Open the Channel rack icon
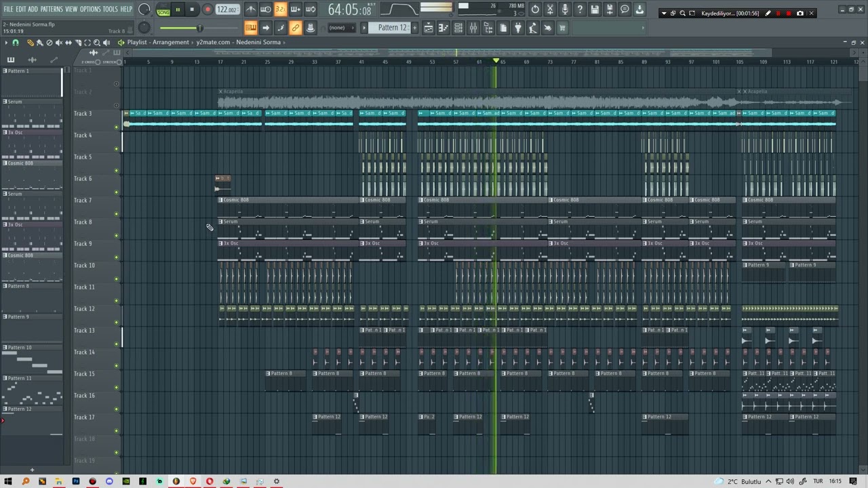The image size is (868, 488). (458, 28)
